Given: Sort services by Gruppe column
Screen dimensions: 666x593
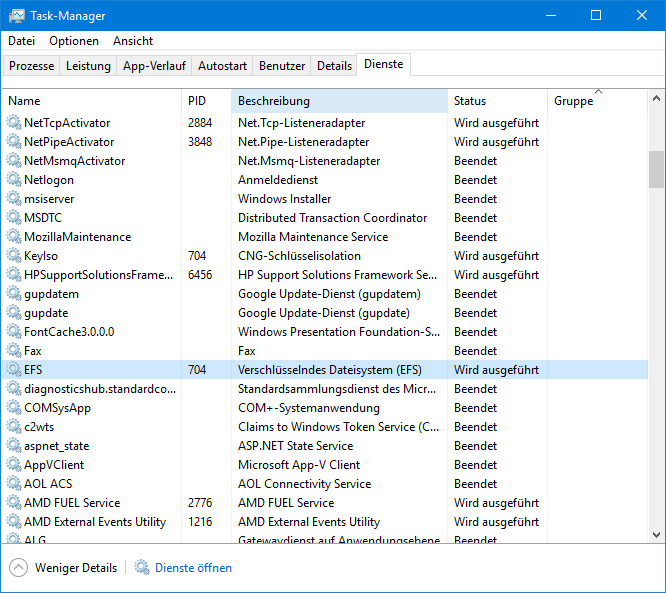Looking at the screenshot, I should point(573,101).
